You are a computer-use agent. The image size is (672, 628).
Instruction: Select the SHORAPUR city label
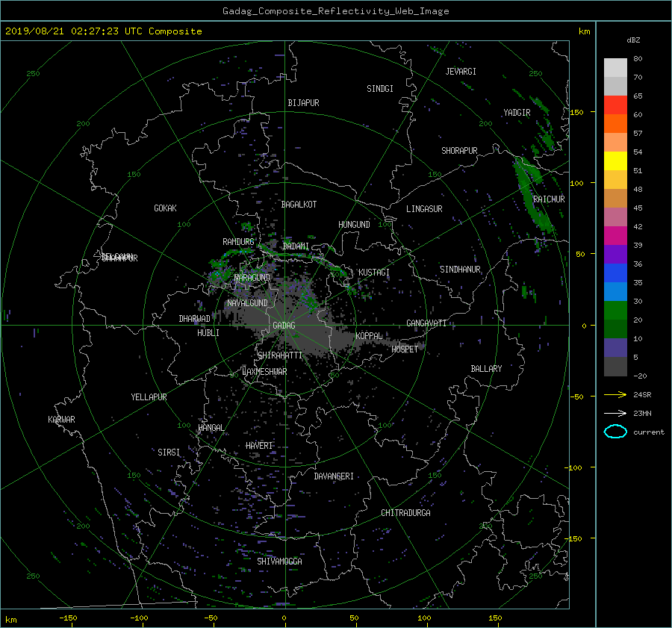coord(459,151)
